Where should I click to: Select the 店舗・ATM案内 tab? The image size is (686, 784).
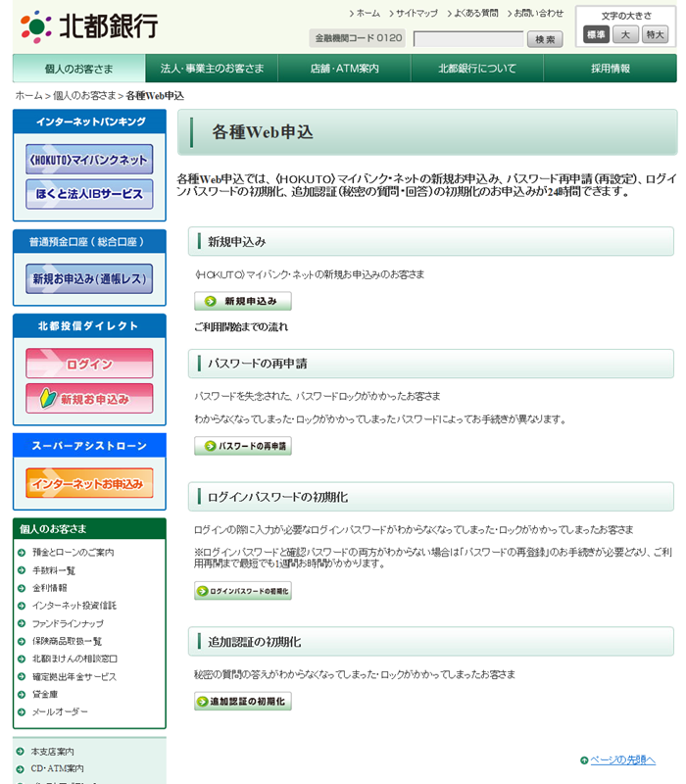coord(345,69)
